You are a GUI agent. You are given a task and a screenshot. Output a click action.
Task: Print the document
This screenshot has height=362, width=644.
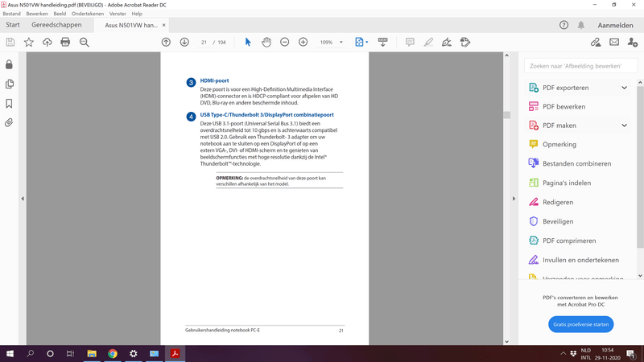point(65,43)
